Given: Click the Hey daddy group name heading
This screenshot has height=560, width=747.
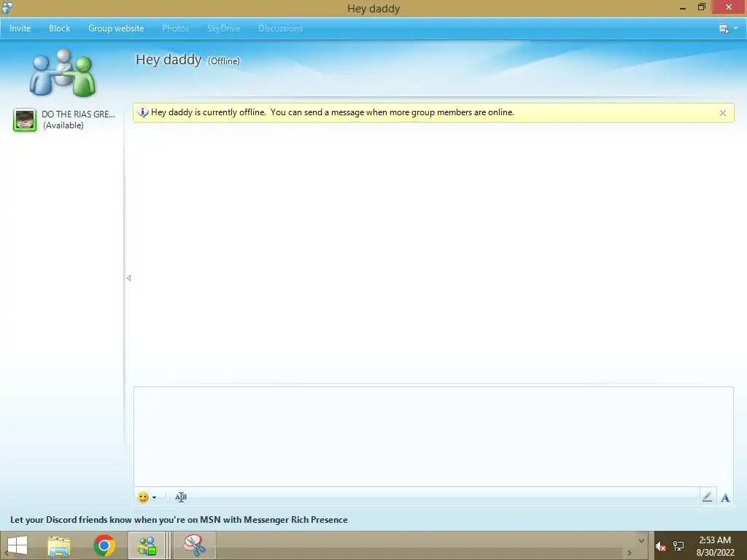Looking at the screenshot, I should [x=169, y=60].
